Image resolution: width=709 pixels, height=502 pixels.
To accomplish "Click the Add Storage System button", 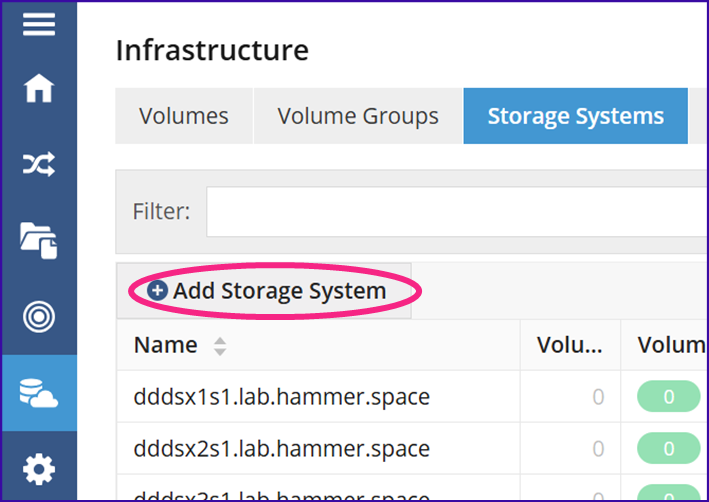I will [x=264, y=291].
